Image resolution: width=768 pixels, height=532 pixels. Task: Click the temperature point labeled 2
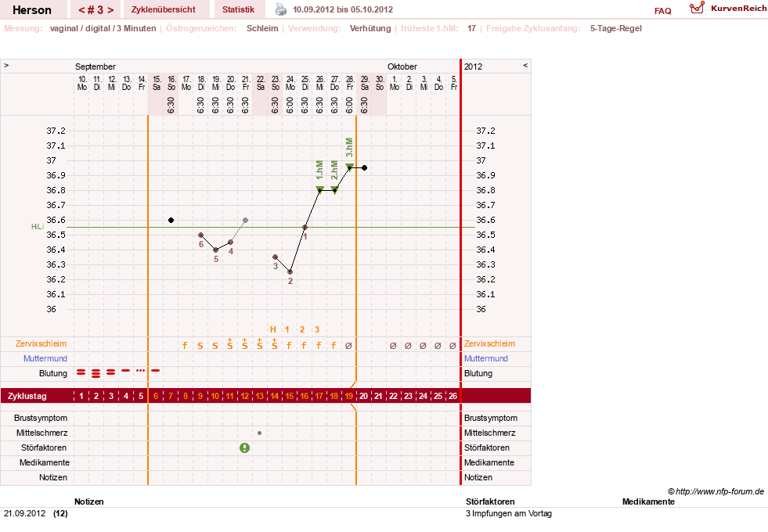coord(290,271)
